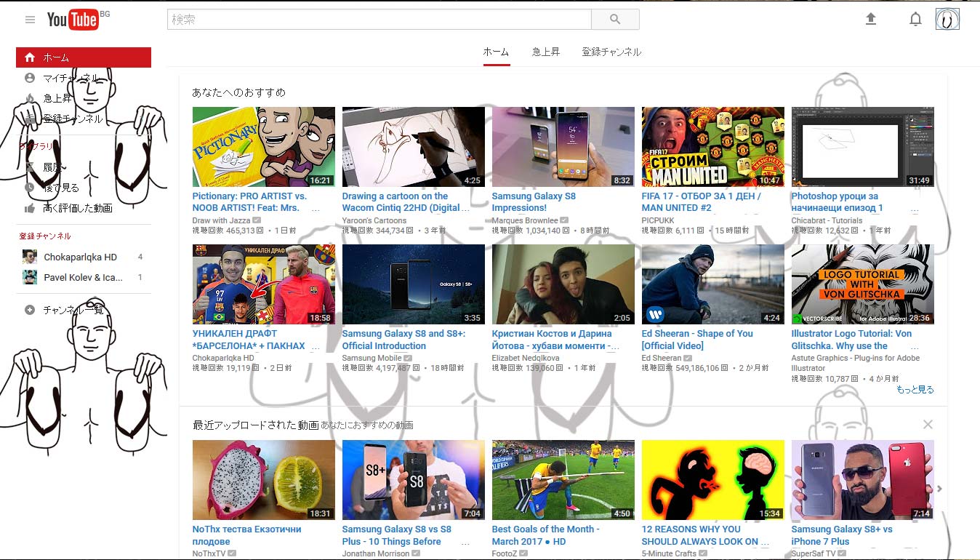
Task: Open the guide hamburger menu
Action: (30, 20)
